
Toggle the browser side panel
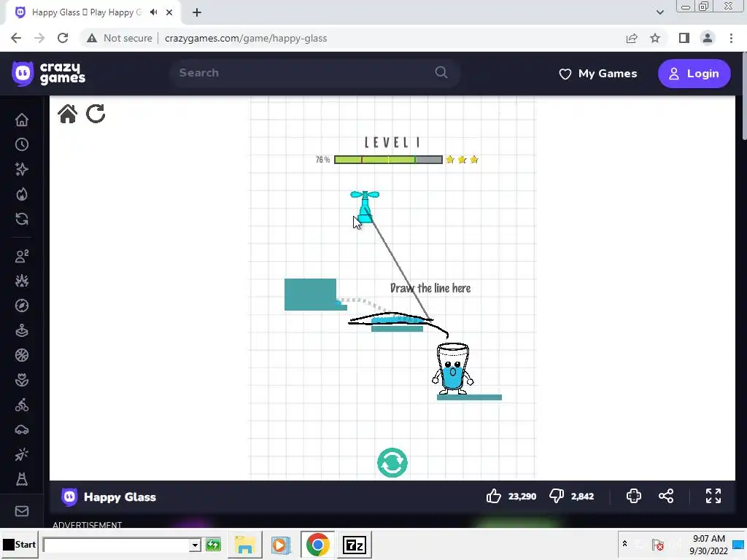[684, 38]
